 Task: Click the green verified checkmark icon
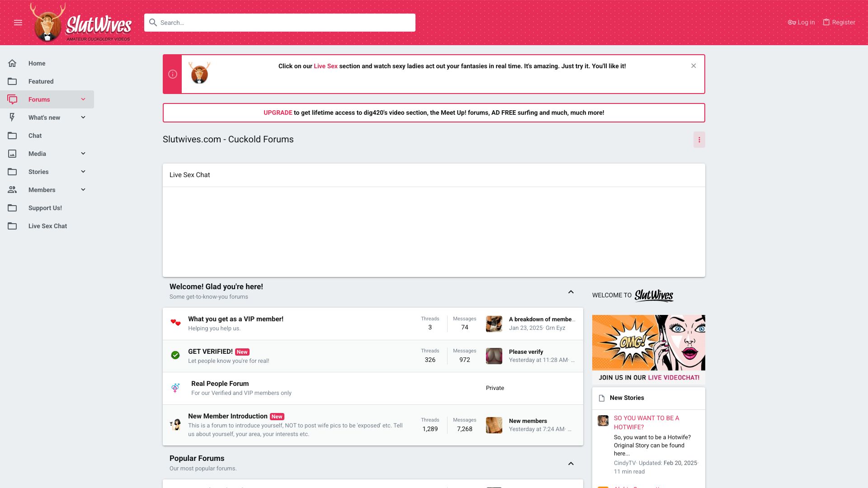point(175,356)
